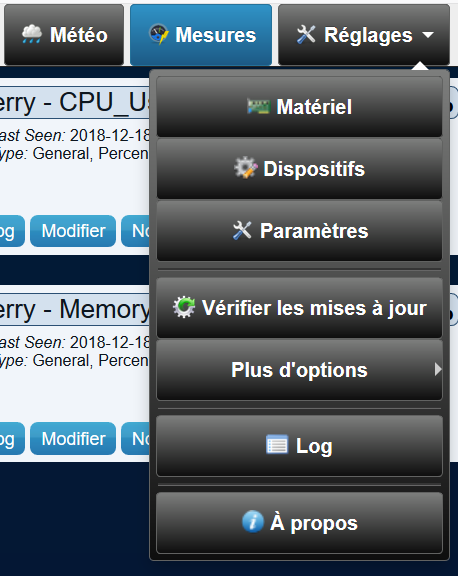Click the gauge icon on Mesures tab

(x=159, y=34)
